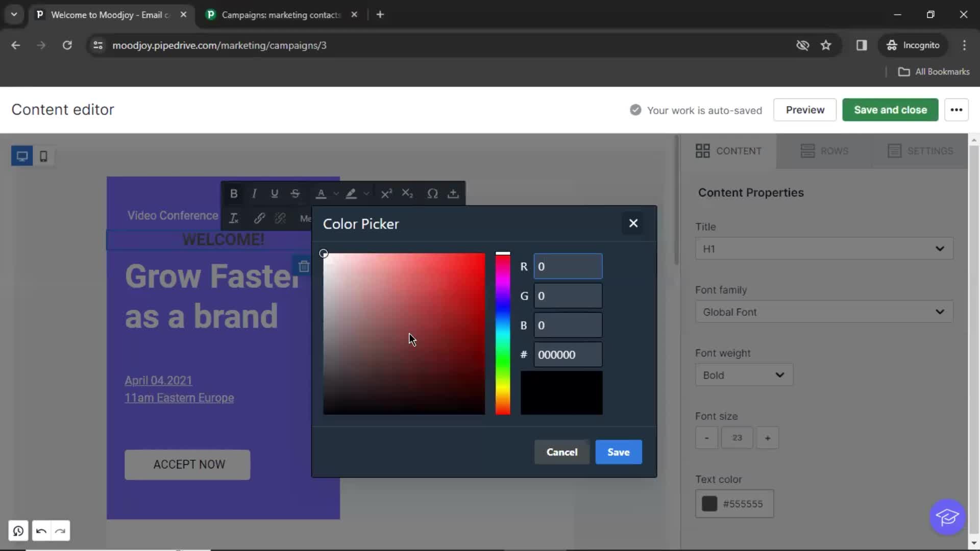Click the ACCEPT NOW button
This screenshot has height=551, width=980.
click(187, 465)
